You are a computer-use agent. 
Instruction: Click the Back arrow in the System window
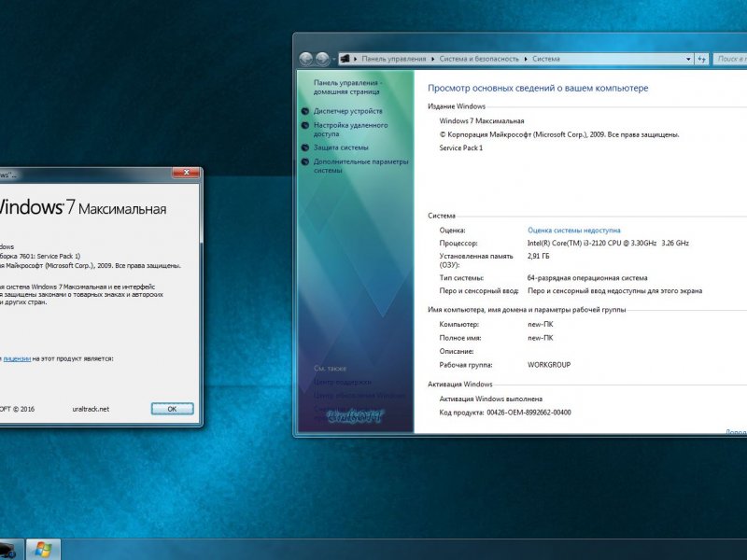[306, 59]
